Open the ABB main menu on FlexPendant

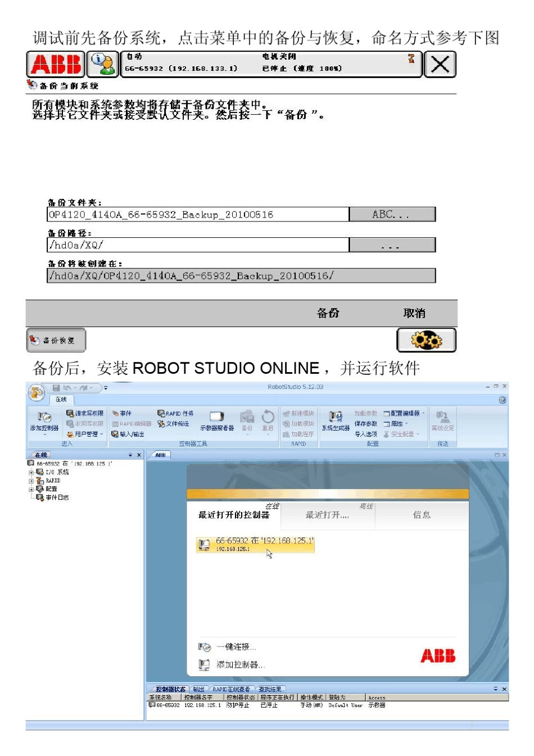point(56,64)
